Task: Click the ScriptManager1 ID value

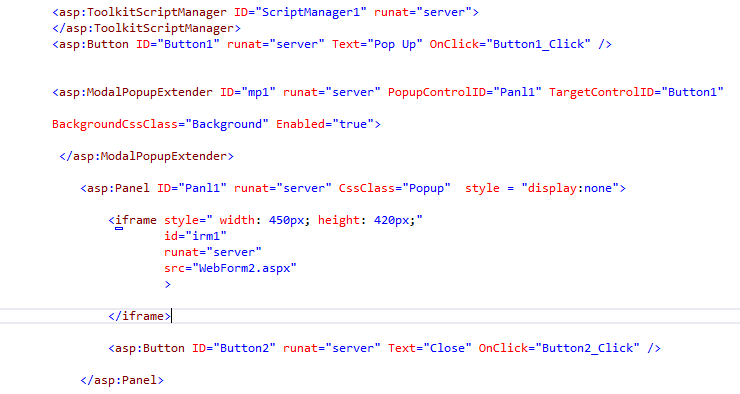Action: pyautogui.click(x=311, y=12)
